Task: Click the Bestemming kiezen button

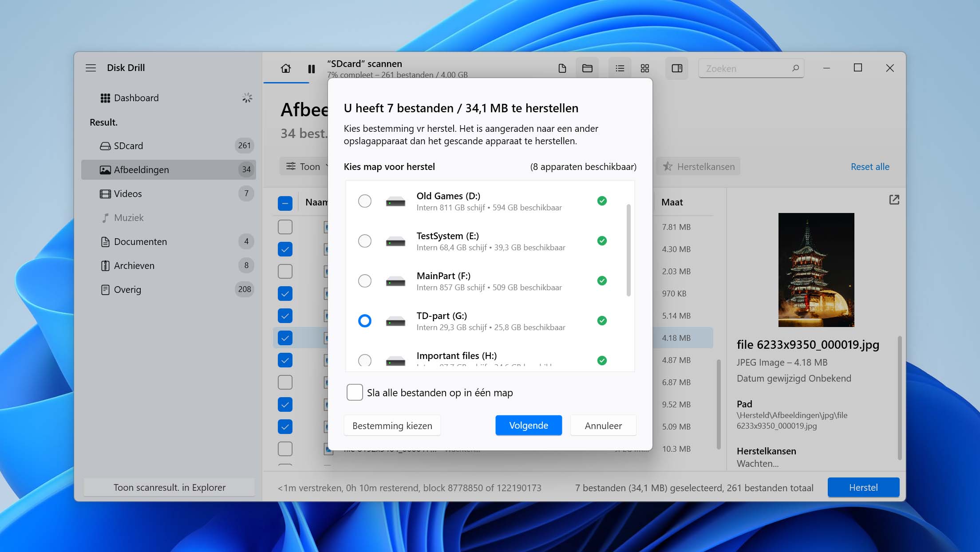Action: (x=392, y=426)
